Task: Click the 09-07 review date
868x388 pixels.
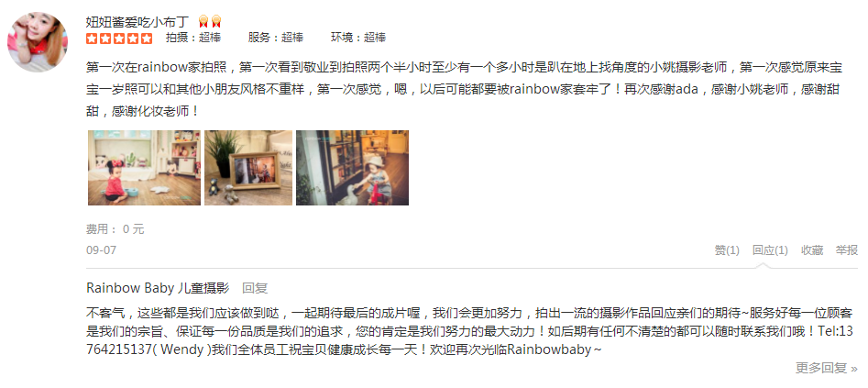Action: tap(102, 250)
